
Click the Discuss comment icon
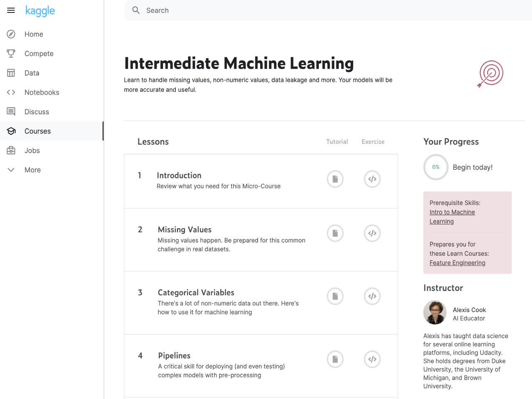pyautogui.click(x=11, y=111)
